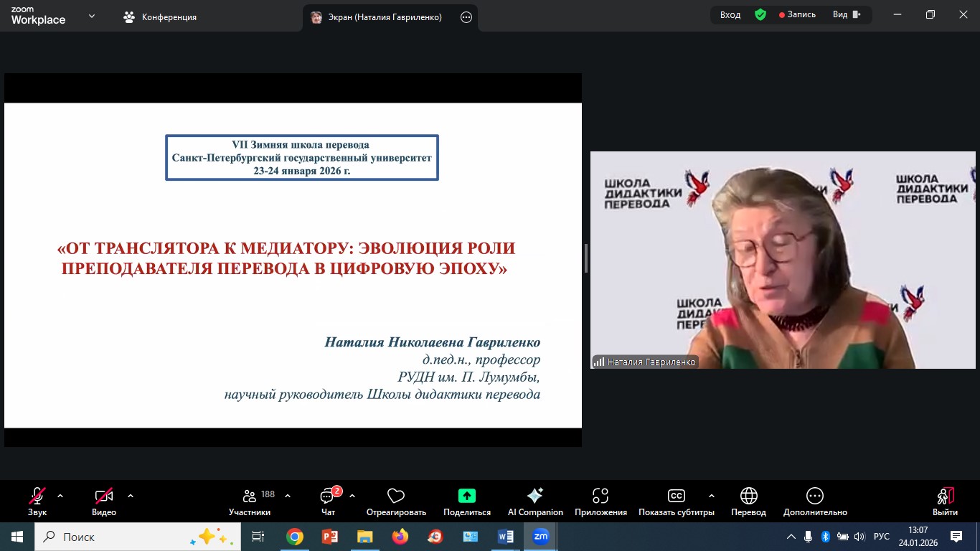Select the Экран (Наталия Гавриленко) tab
This screenshot has height=551, width=980.
tap(380, 17)
